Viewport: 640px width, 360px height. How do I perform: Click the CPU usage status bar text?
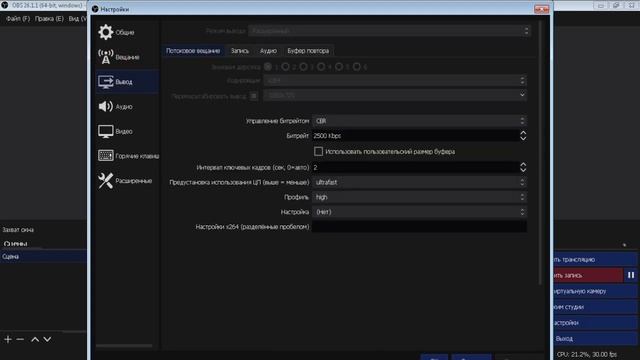tap(587, 354)
